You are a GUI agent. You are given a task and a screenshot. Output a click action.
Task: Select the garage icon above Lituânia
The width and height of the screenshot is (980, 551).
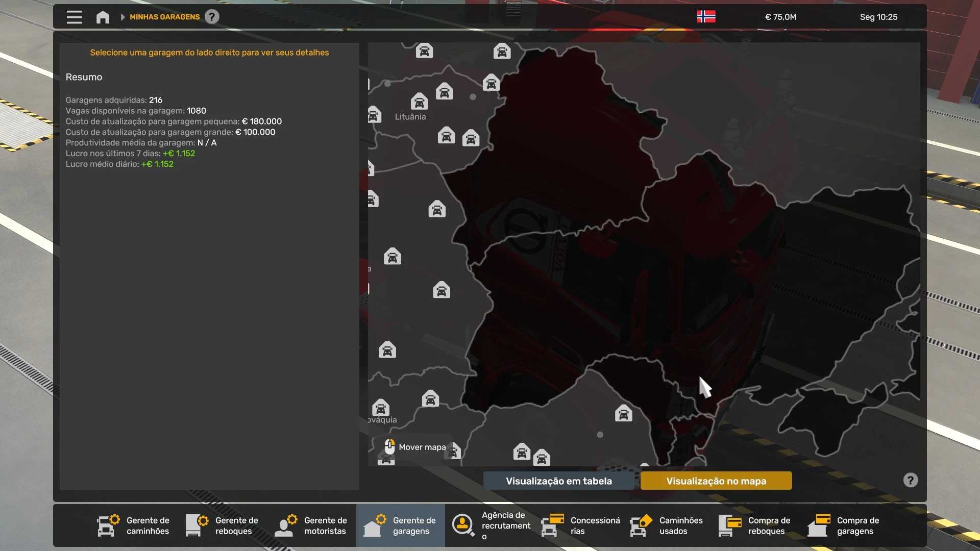pyautogui.click(x=419, y=102)
